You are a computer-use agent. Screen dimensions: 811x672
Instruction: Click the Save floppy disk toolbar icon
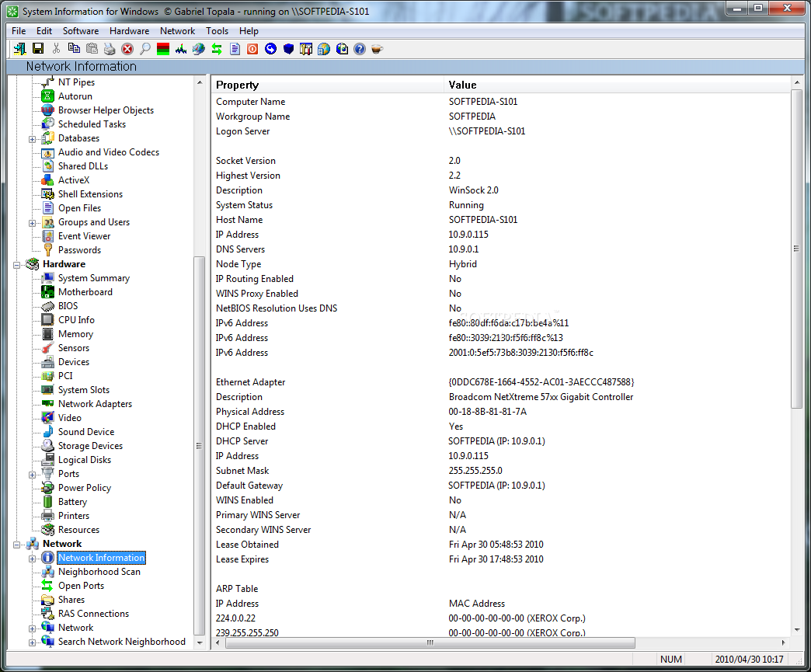click(38, 49)
